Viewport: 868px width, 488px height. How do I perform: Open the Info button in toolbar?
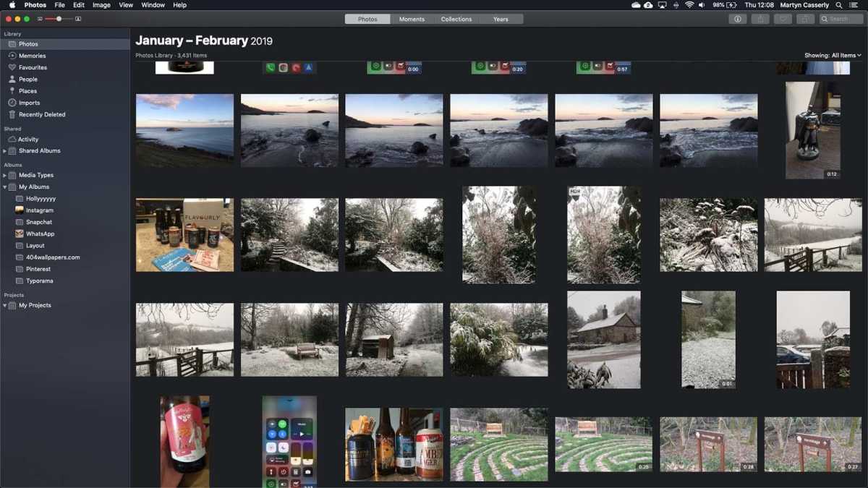click(737, 19)
